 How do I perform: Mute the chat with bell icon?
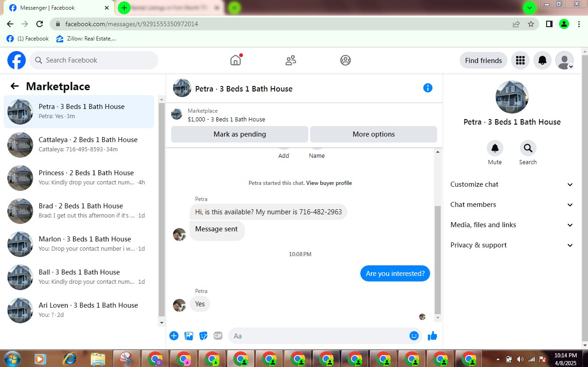(x=495, y=148)
